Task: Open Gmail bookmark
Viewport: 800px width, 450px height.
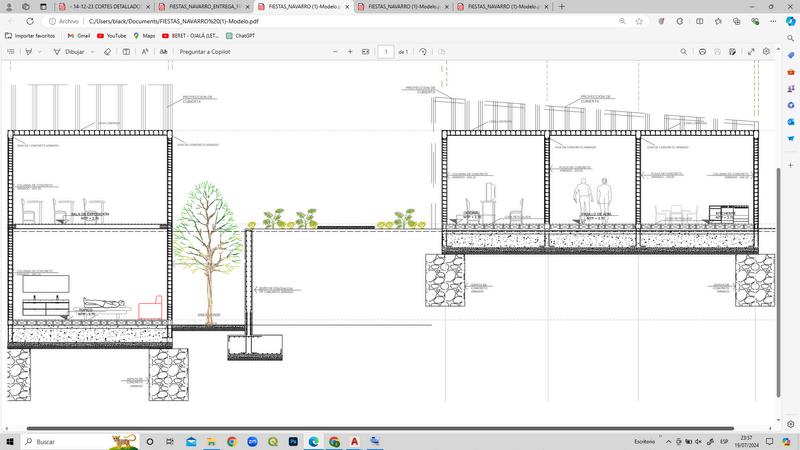Action: (x=79, y=36)
